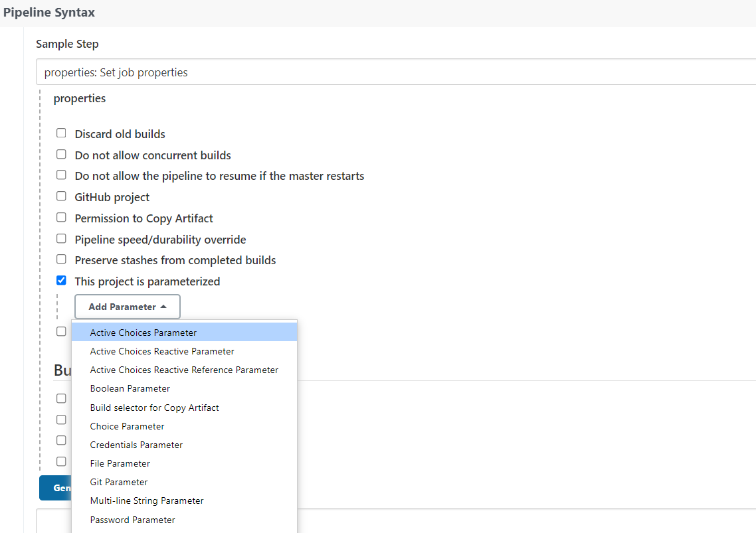
Task: Tick the GitHub project checkbox
Action: (61, 196)
